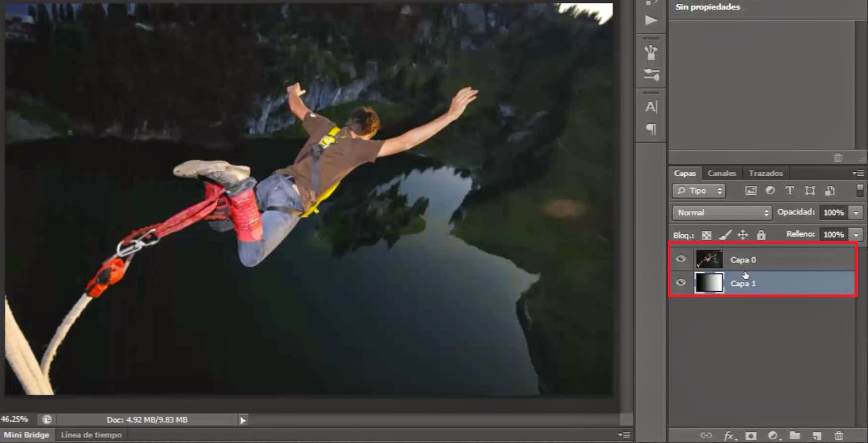Image resolution: width=868 pixels, height=443 pixels.
Task: Lock transparent pixels checkerboard icon
Action: tap(706, 235)
